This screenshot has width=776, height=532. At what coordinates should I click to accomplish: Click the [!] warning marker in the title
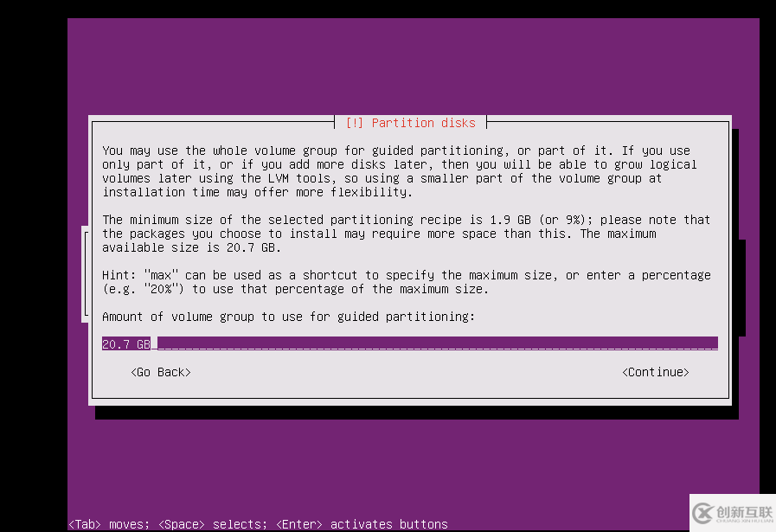point(354,122)
